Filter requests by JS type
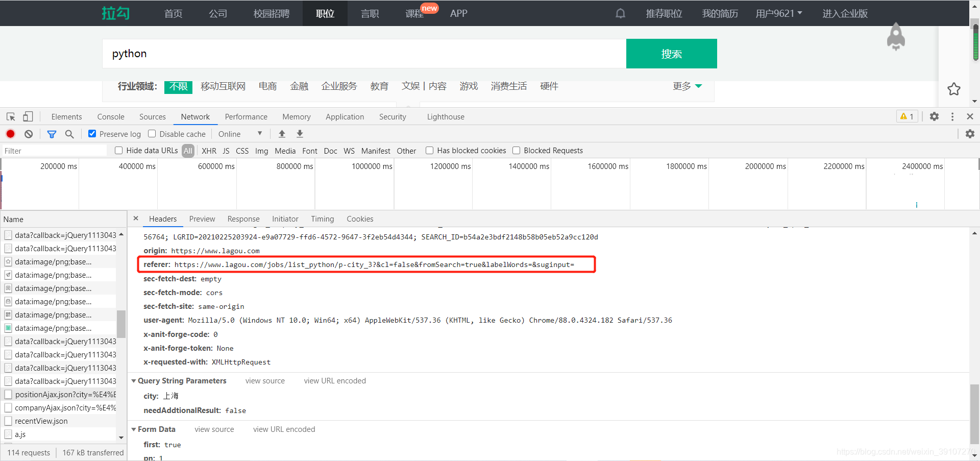980x461 pixels. [x=226, y=151]
